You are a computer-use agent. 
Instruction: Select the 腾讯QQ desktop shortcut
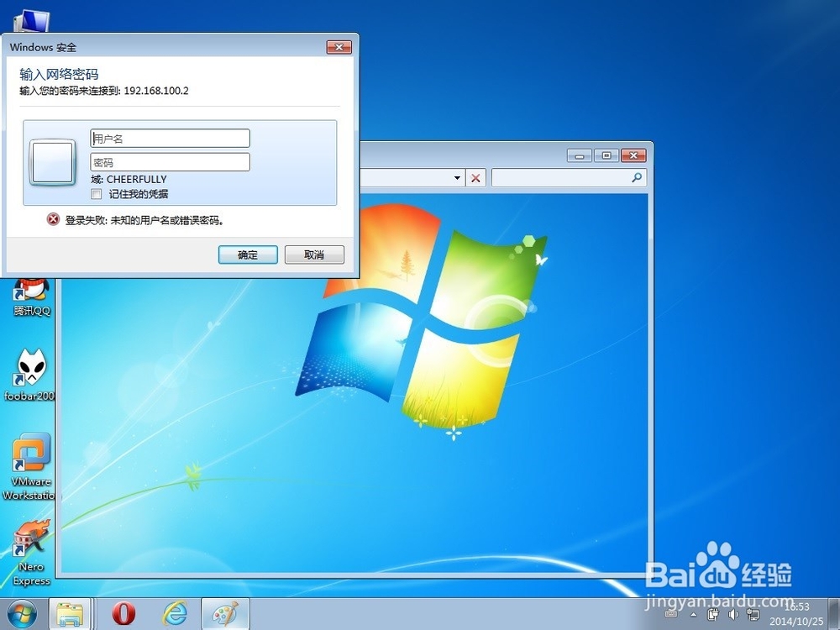31,298
